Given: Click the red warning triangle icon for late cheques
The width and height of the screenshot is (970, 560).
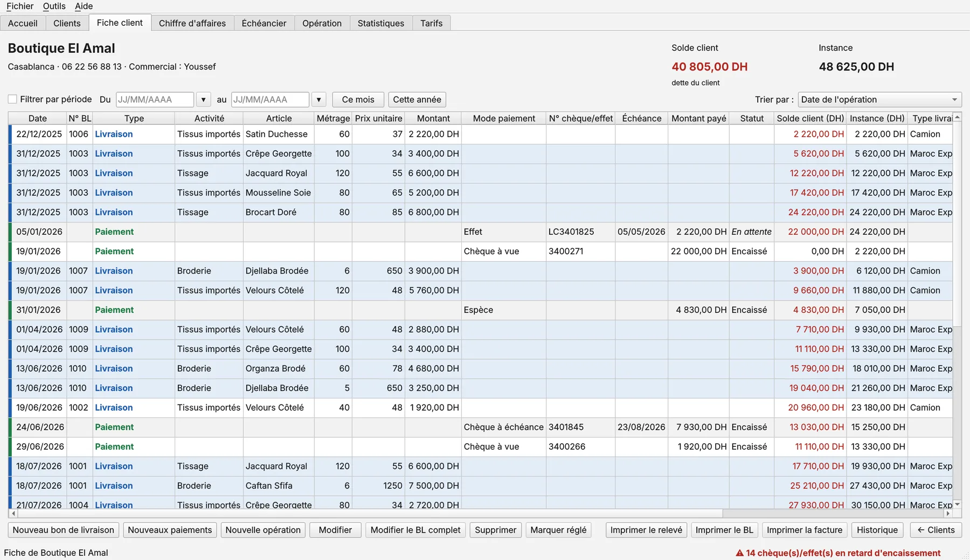Looking at the screenshot, I should click(x=739, y=553).
